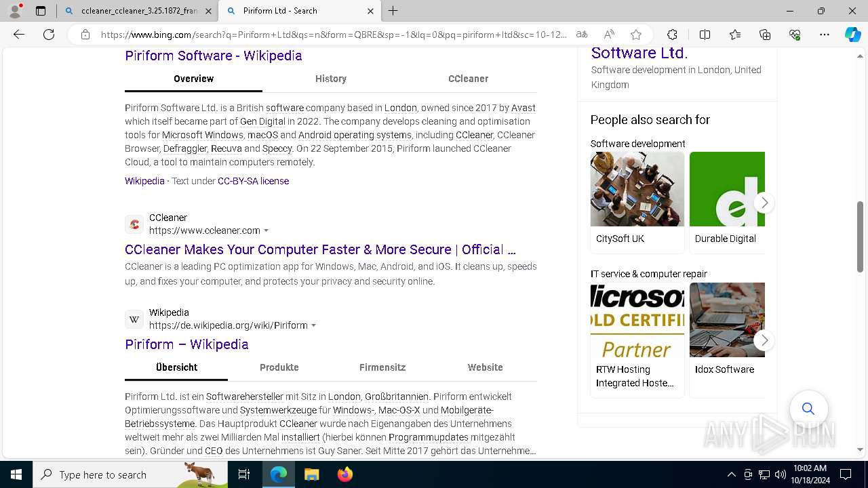Open tab actions menu icon
This screenshot has width=868, height=488.
(x=41, y=11)
